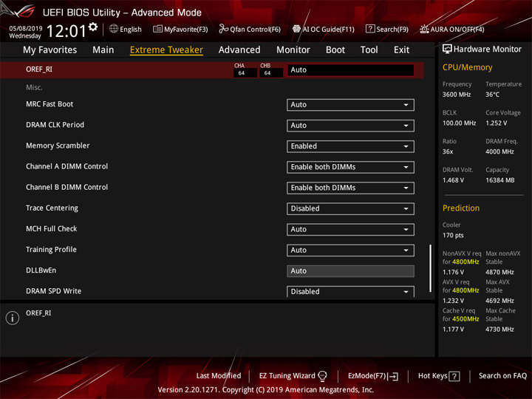Click the DLLBwEn Auto field

pos(350,271)
